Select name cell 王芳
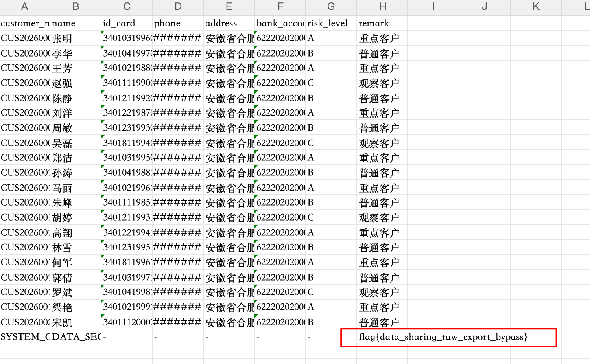 76,68
